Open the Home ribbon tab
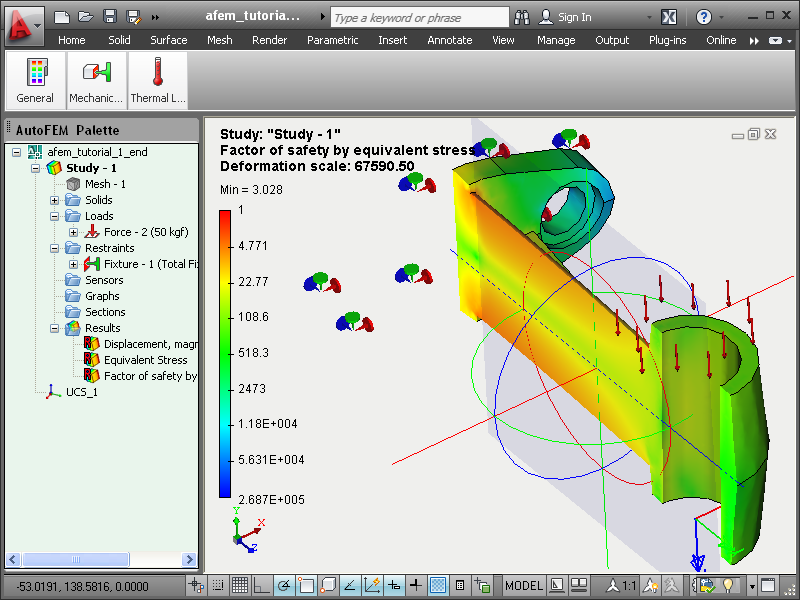 tap(71, 40)
